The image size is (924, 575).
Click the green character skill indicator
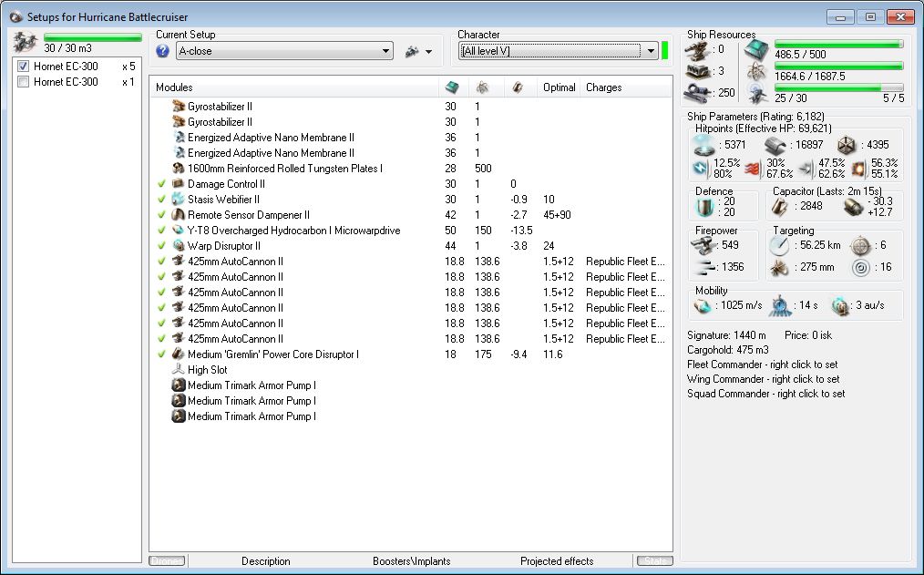[664, 51]
